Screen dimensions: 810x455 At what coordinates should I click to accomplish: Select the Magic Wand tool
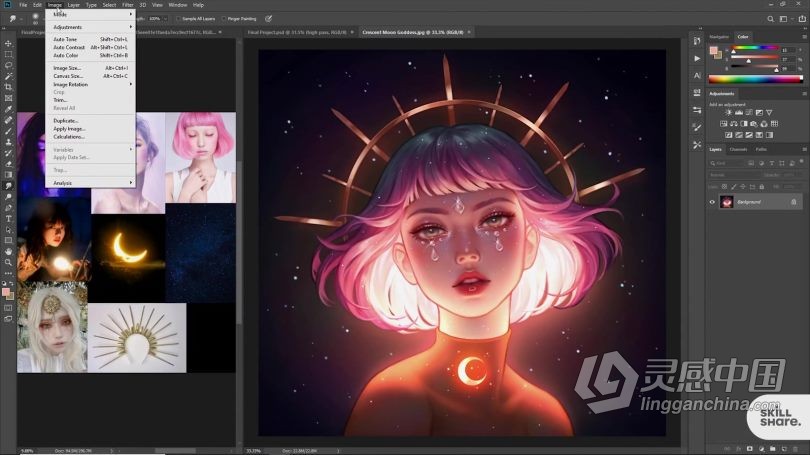click(x=8, y=76)
